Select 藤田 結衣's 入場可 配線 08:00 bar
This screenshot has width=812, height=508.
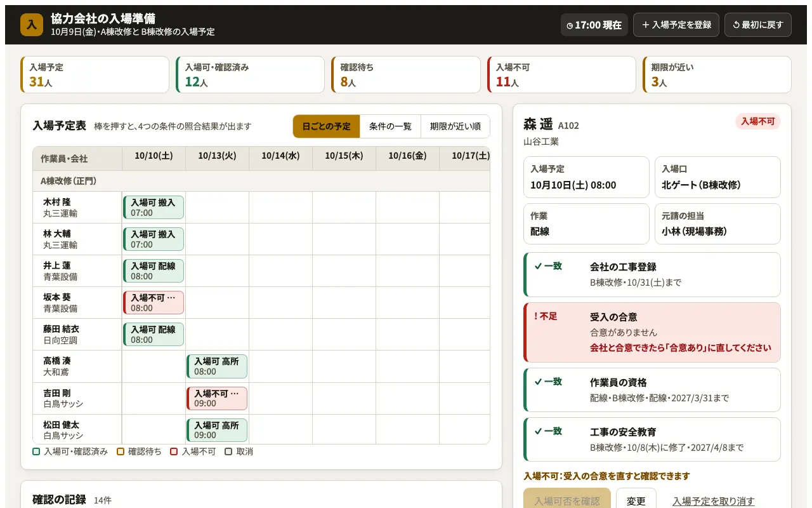[154, 335]
